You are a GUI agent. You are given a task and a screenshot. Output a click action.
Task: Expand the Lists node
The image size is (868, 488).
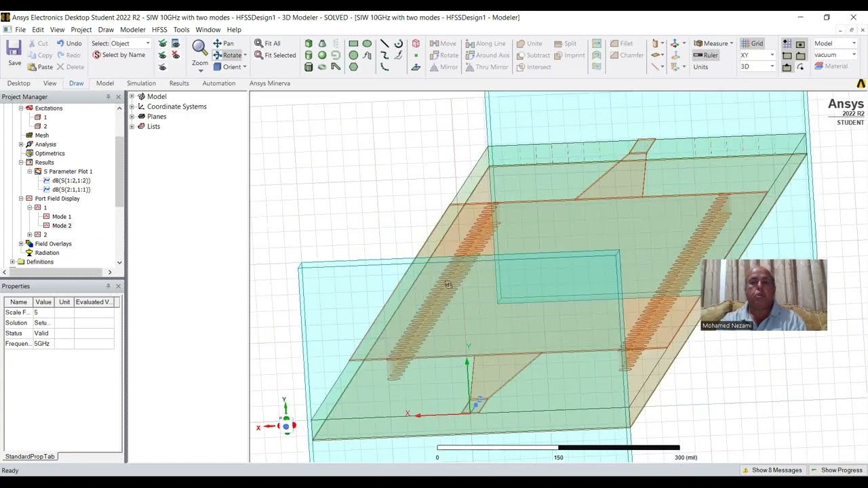coord(132,127)
